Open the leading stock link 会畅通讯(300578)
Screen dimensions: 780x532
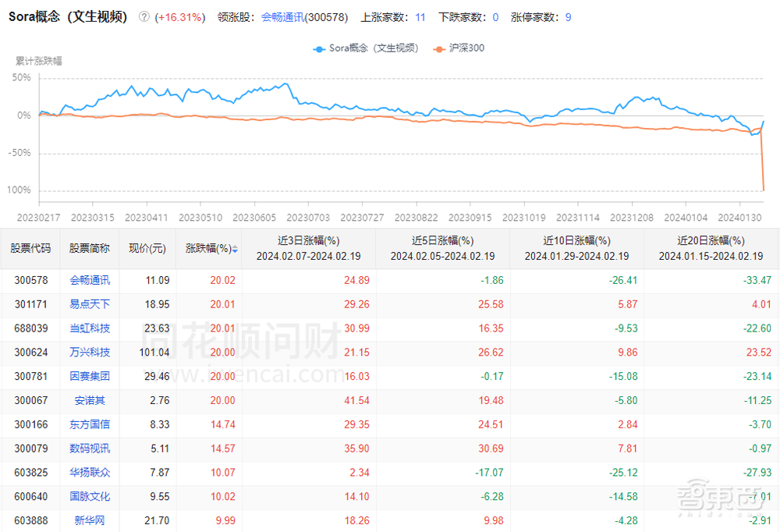pyautogui.click(x=303, y=17)
